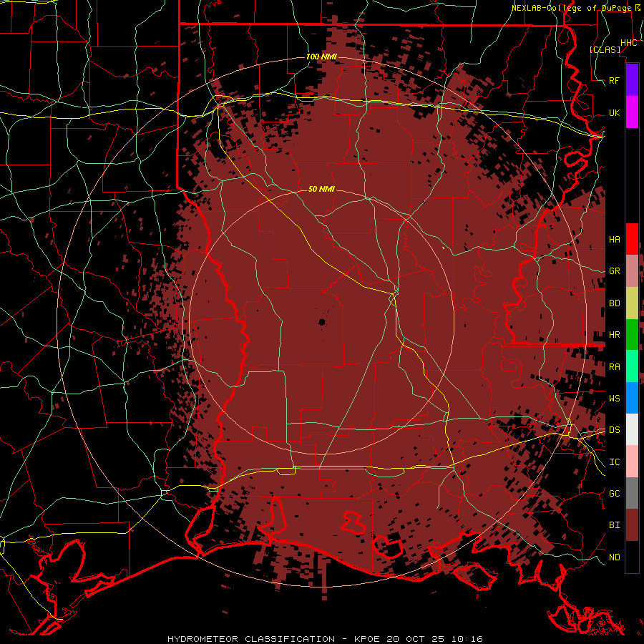Click the HHC product label
Image resolution: width=644 pixels, height=644 pixels.
coord(629,43)
